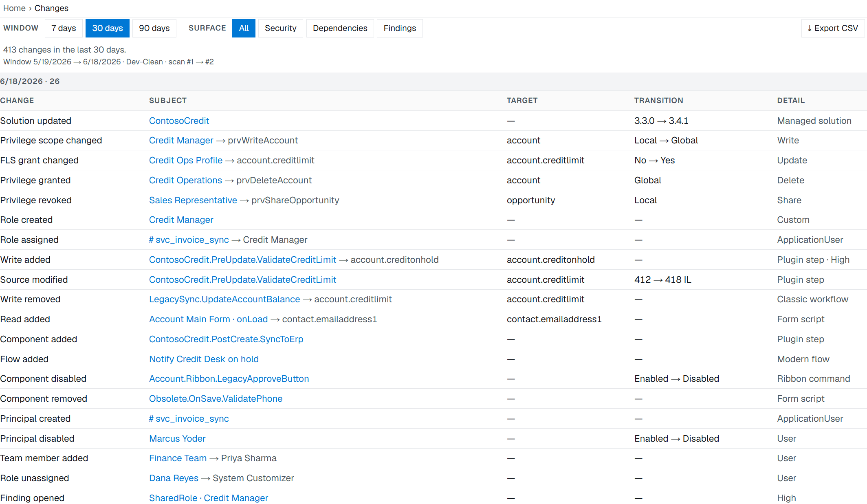
Task: Click the 413 changes summary text
Action: (x=65, y=50)
